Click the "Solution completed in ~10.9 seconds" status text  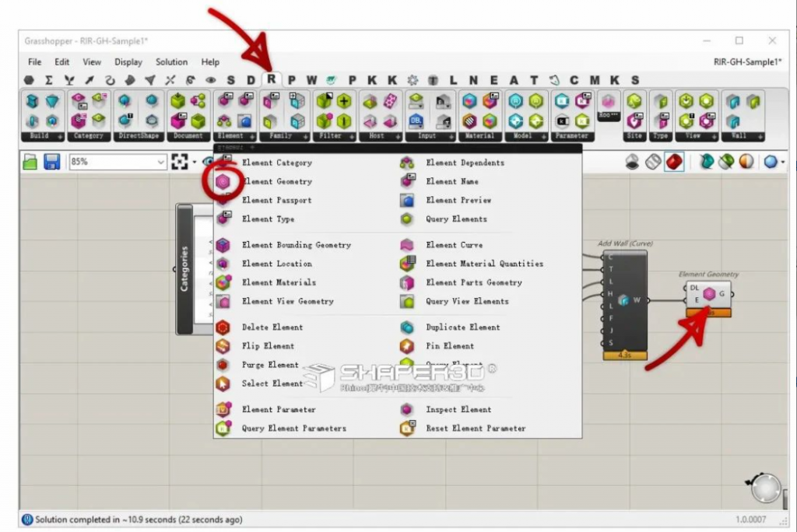click(x=139, y=520)
